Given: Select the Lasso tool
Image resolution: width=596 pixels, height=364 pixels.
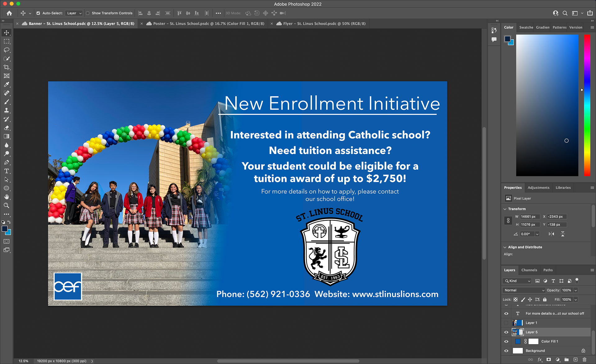Looking at the screenshot, I should pyautogui.click(x=7, y=50).
